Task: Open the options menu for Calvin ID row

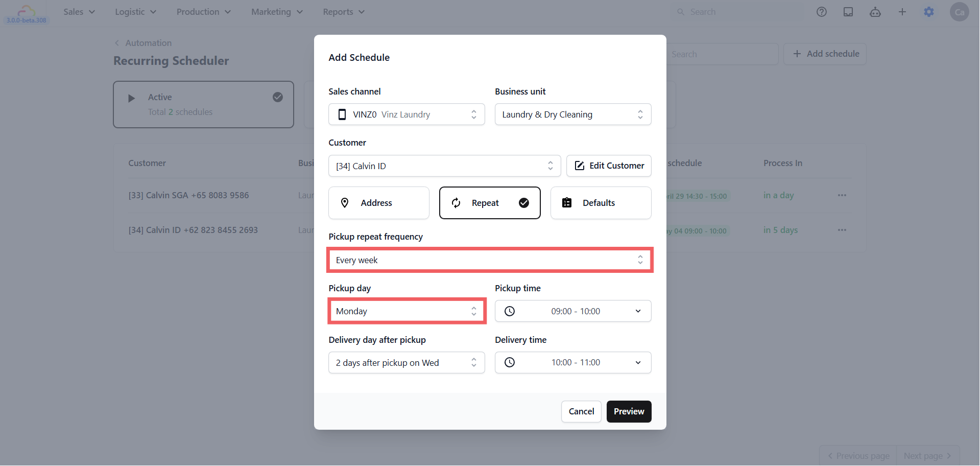Action: [842, 230]
